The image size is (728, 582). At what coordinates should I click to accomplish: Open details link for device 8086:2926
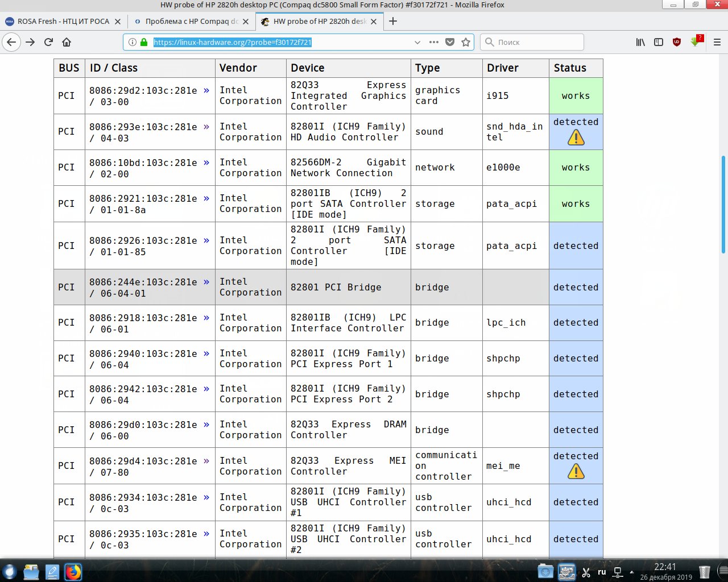[206, 240]
